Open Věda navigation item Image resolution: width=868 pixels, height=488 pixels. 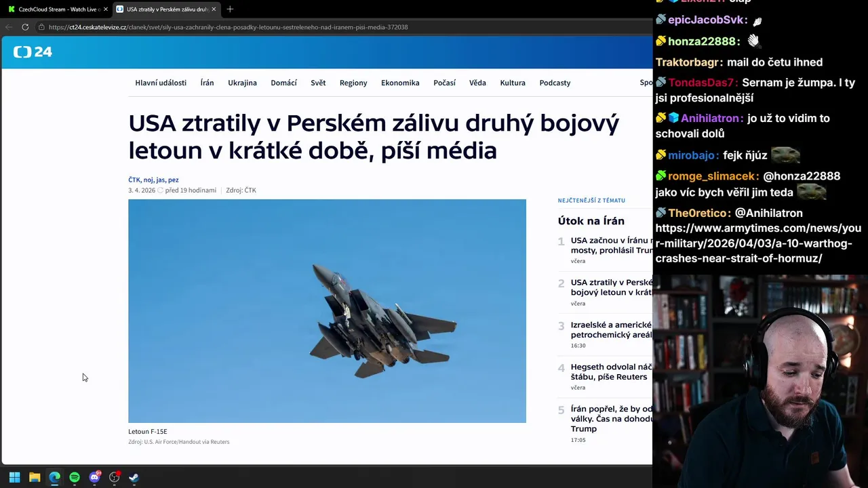coord(477,83)
